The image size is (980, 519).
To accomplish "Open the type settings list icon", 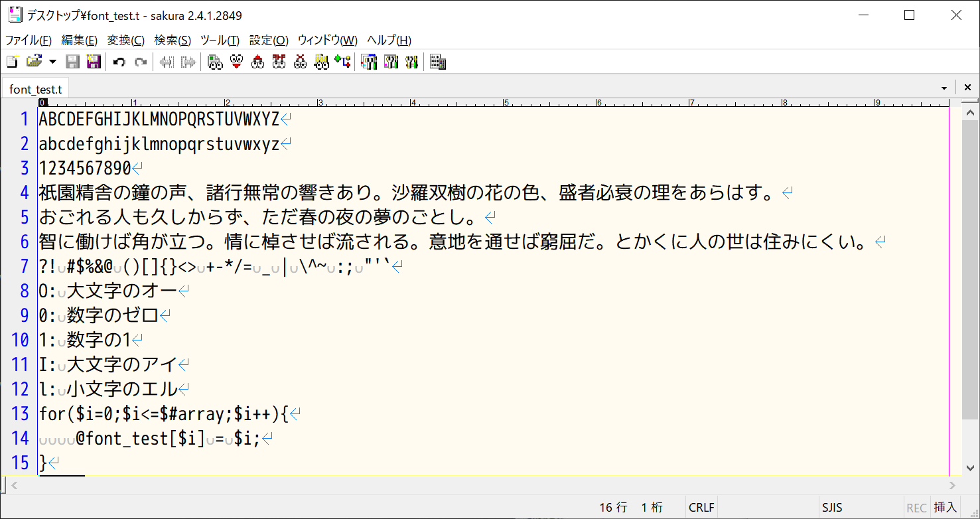I will click(x=368, y=62).
